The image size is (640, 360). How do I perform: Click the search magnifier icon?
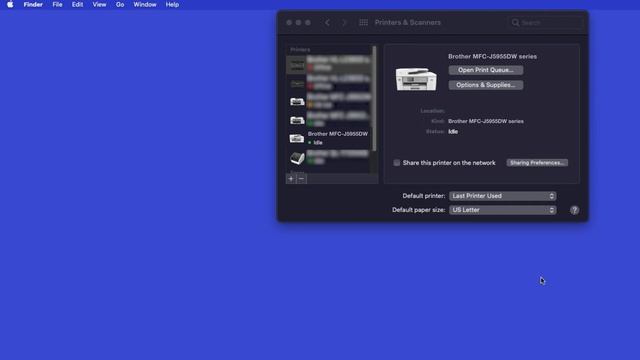coord(516,22)
